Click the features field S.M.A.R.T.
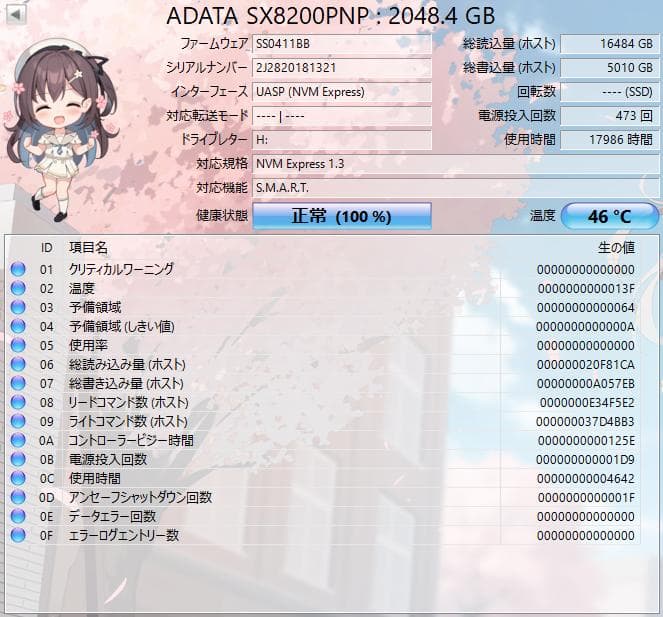663x617 pixels. pos(455,188)
